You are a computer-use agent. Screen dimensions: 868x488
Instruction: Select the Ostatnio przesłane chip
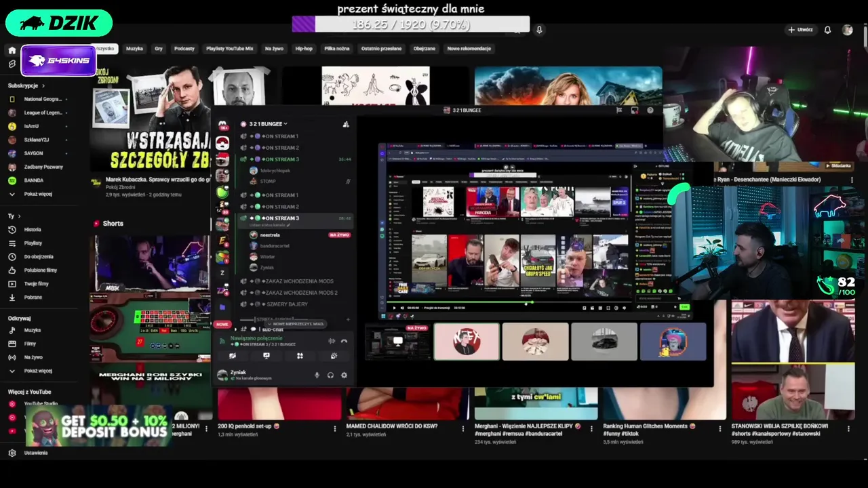(381, 49)
